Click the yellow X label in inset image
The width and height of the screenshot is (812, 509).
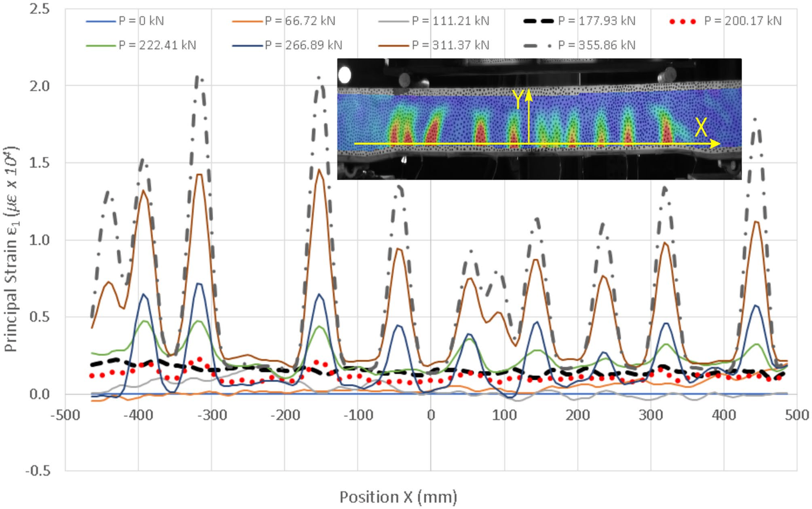[x=701, y=127]
